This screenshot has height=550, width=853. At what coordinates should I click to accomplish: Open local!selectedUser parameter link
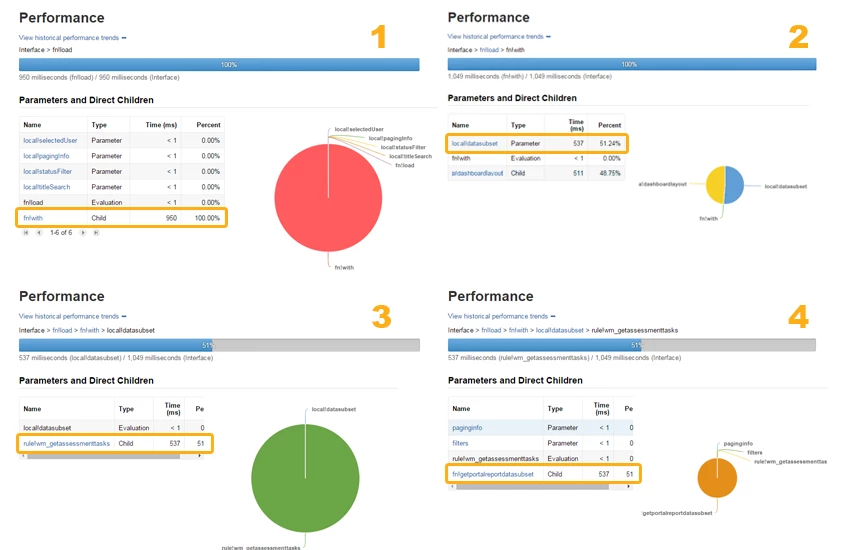point(50,140)
